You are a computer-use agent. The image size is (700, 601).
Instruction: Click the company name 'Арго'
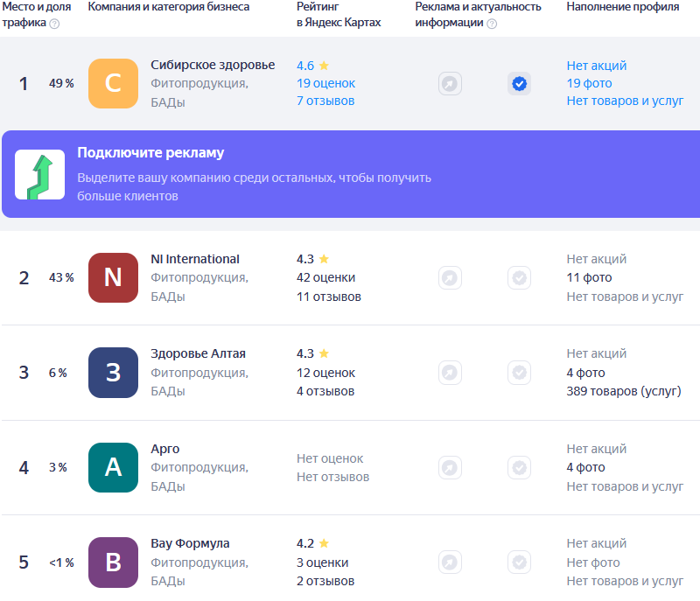point(165,449)
